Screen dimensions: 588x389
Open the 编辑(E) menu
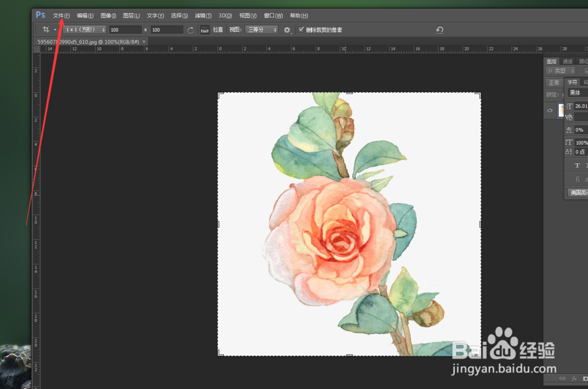click(85, 15)
